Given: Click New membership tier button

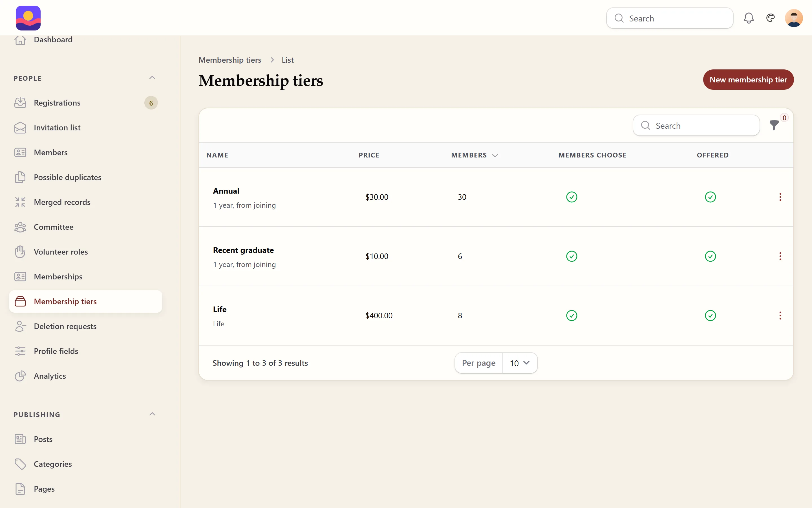Looking at the screenshot, I should click(748, 80).
